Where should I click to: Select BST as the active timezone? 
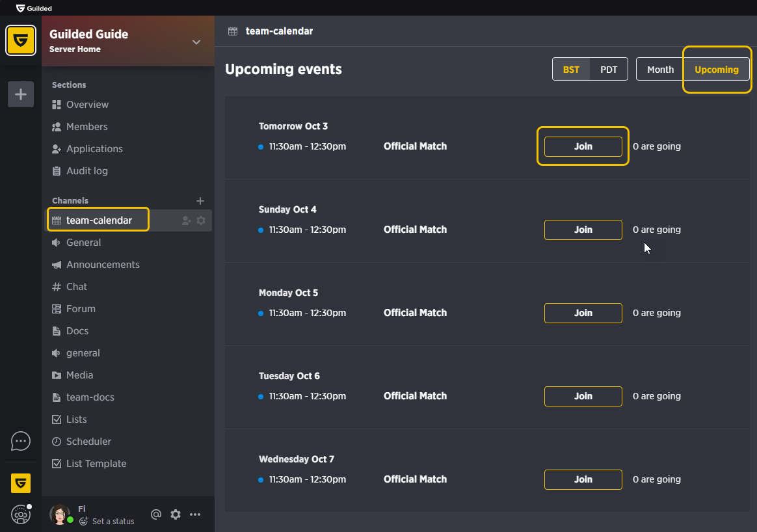point(570,69)
